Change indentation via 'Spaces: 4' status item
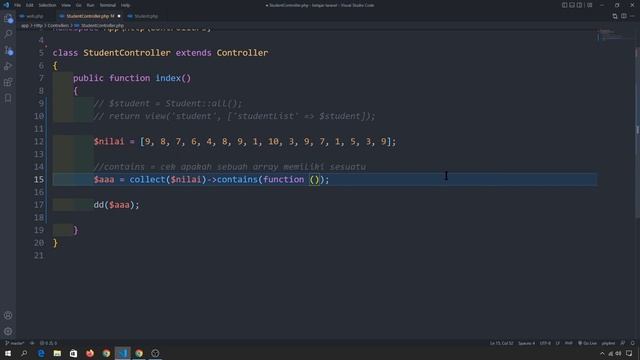The image size is (640, 360). [x=527, y=343]
